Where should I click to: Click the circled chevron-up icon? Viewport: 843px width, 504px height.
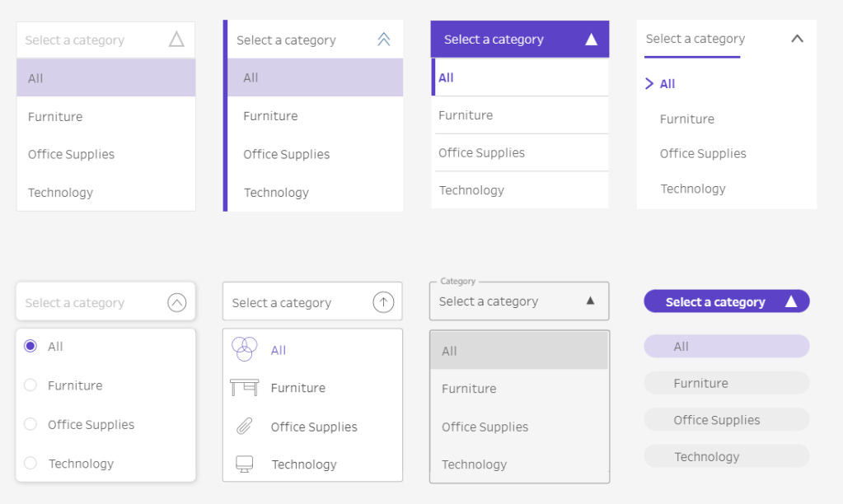coord(176,302)
